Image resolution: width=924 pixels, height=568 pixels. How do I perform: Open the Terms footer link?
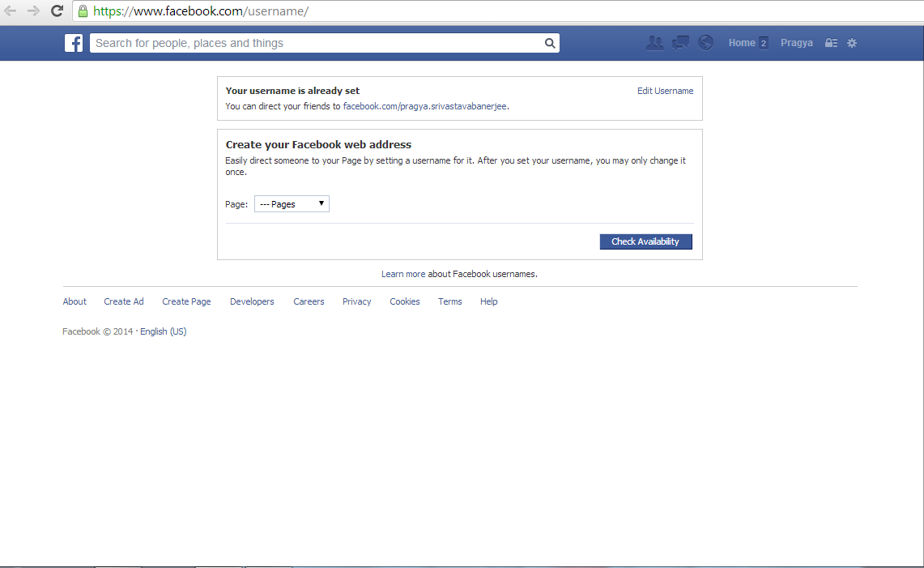click(x=449, y=301)
